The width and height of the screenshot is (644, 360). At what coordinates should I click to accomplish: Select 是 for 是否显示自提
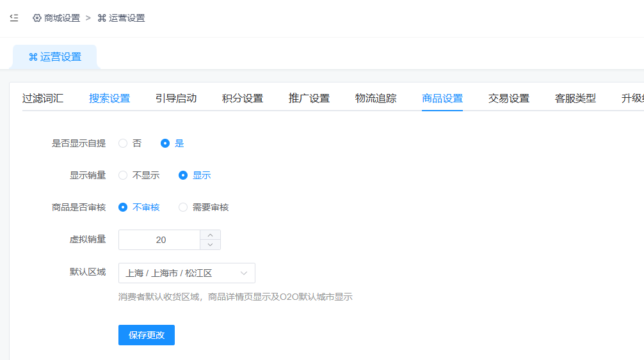(165, 143)
